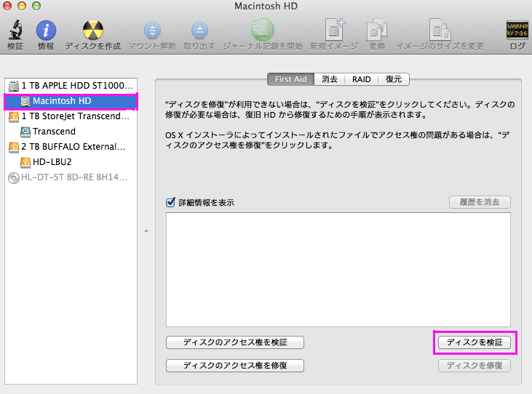Select the Macintosh HD volume

tap(71, 101)
